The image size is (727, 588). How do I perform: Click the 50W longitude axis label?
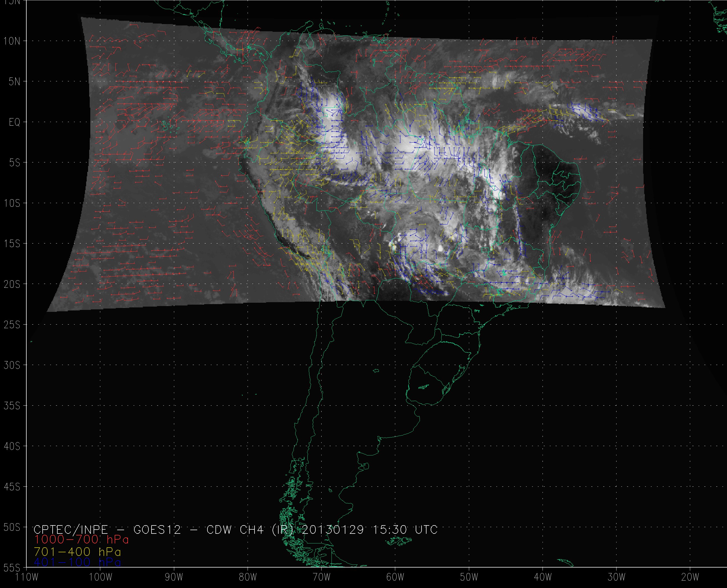click(469, 577)
